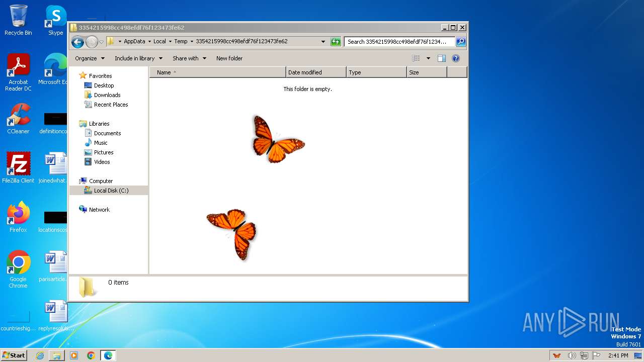644x362 pixels.
Task: Click the search magnifier icon
Action: 460,42
